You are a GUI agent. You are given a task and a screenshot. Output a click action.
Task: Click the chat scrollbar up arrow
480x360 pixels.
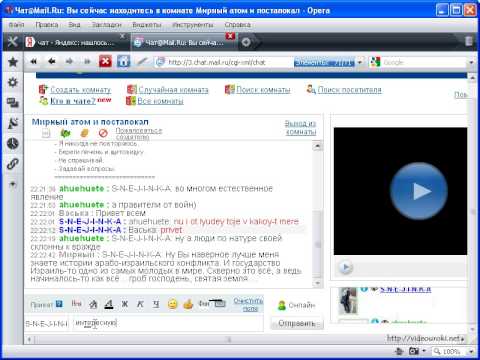click(x=318, y=146)
